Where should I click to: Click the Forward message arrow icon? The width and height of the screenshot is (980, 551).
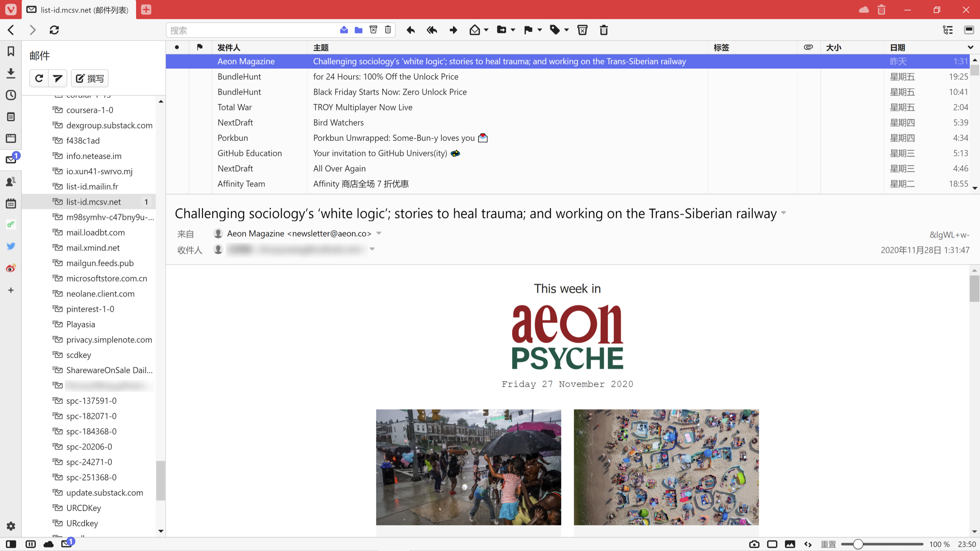tap(453, 30)
